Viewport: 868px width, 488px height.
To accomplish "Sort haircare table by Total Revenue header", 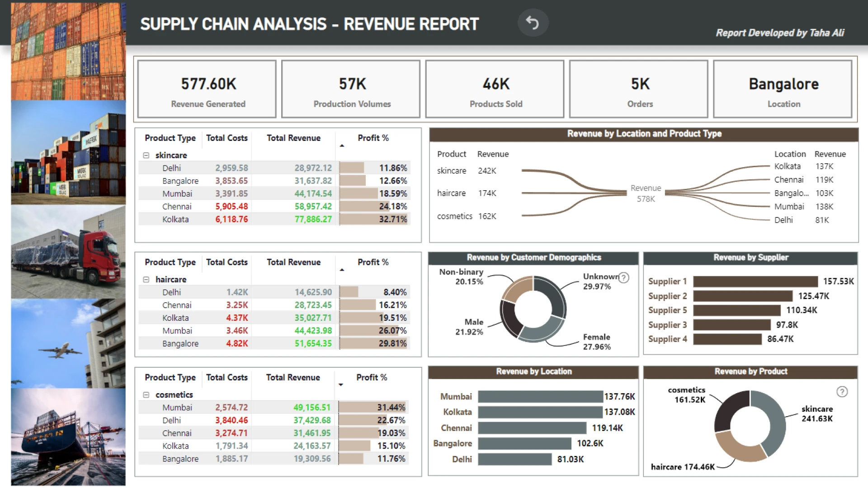I will (x=293, y=263).
